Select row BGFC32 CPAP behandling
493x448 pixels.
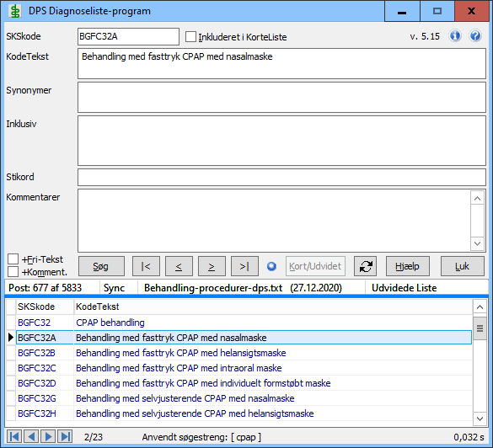click(x=244, y=323)
